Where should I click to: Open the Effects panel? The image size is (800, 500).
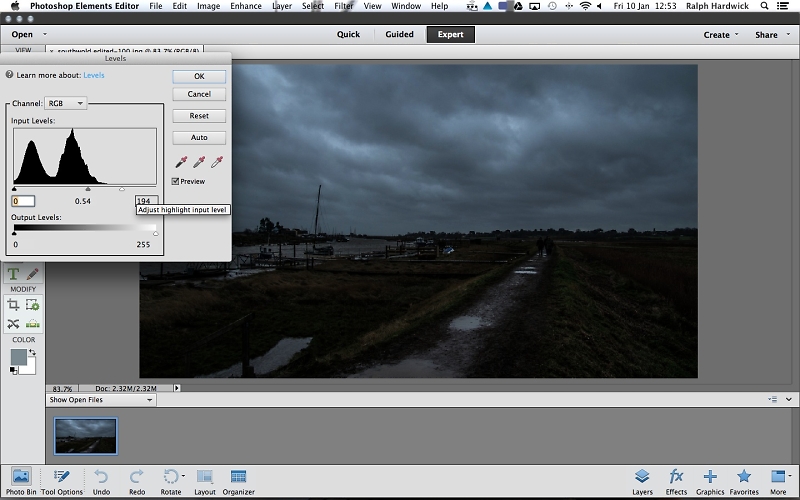676,482
